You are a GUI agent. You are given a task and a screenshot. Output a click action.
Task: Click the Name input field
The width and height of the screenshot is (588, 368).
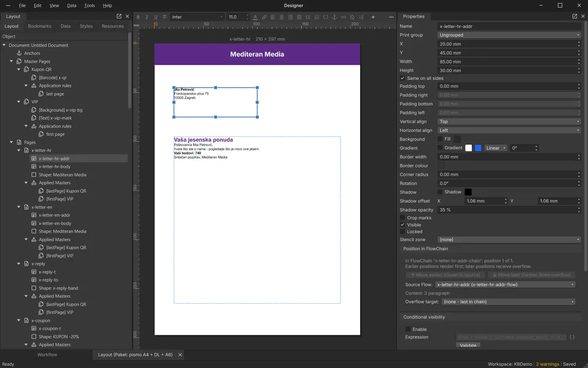tap(509, 26)
